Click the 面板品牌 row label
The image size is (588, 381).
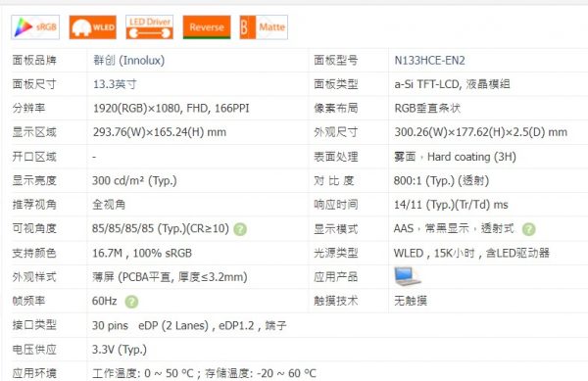pos(34,61)
